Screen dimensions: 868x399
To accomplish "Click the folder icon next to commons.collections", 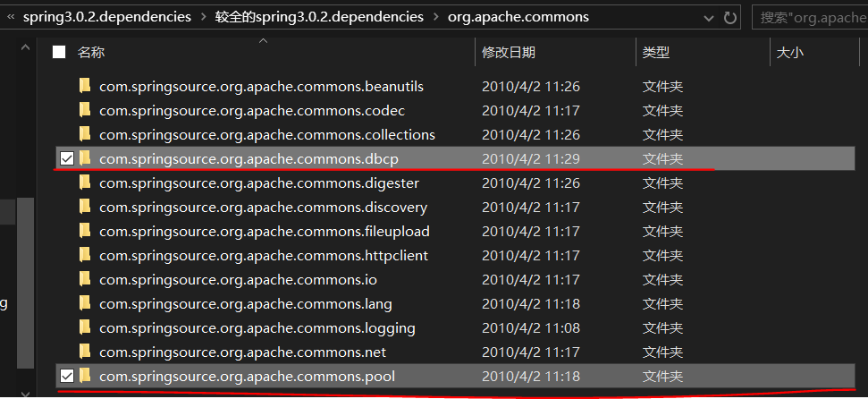I will coord(85,135).
